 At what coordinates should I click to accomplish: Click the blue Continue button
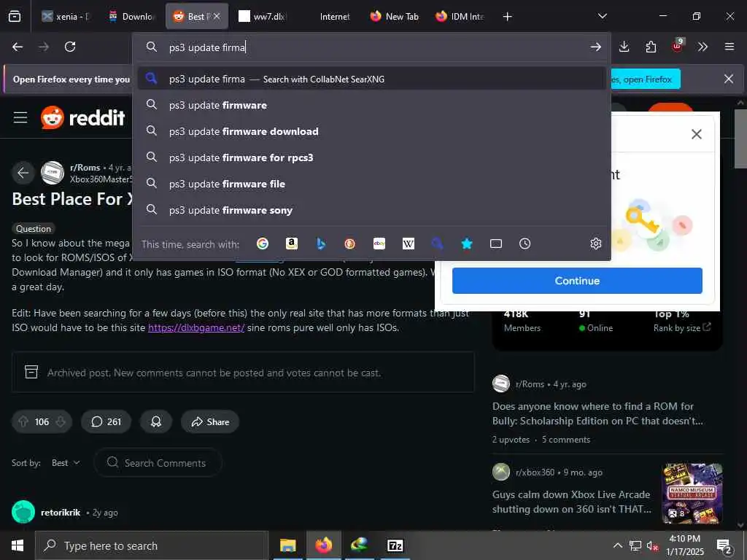click(577, 281)
